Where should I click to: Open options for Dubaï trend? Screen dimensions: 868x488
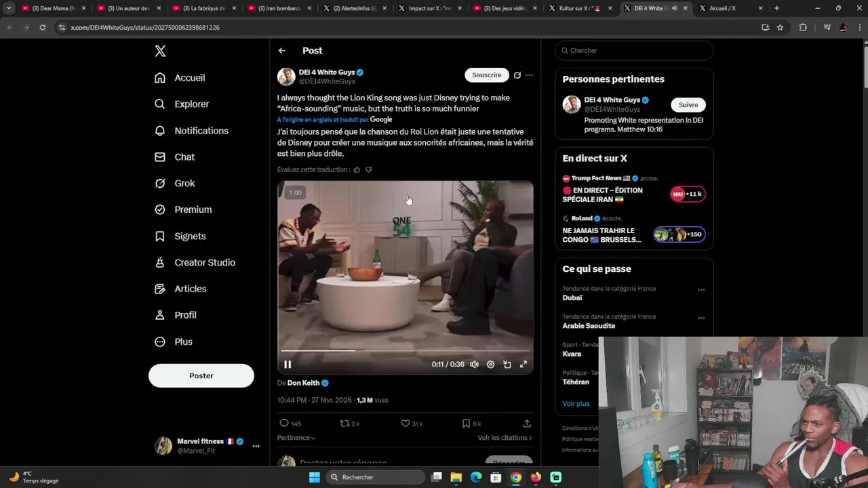pos(701,289)
